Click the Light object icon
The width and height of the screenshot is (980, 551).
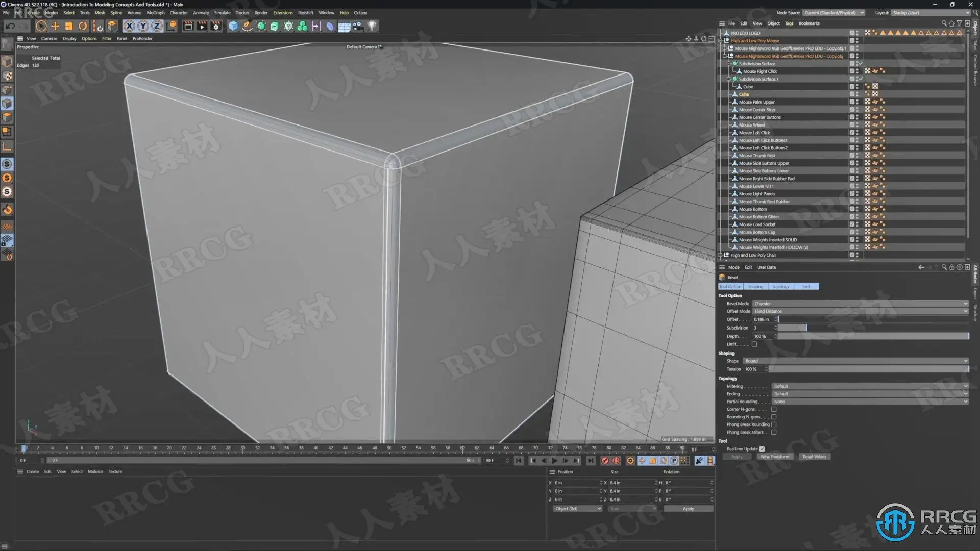tap(372, 26)
